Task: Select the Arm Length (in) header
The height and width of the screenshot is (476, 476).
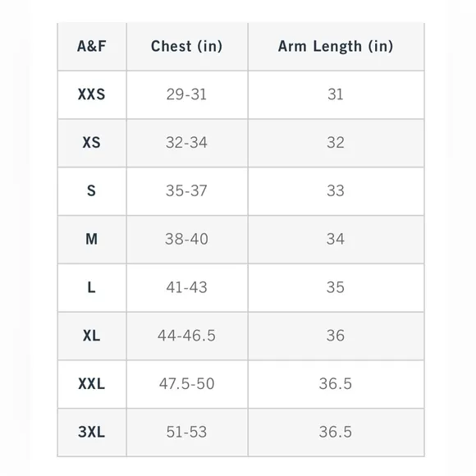Action: tap(336, 47)
